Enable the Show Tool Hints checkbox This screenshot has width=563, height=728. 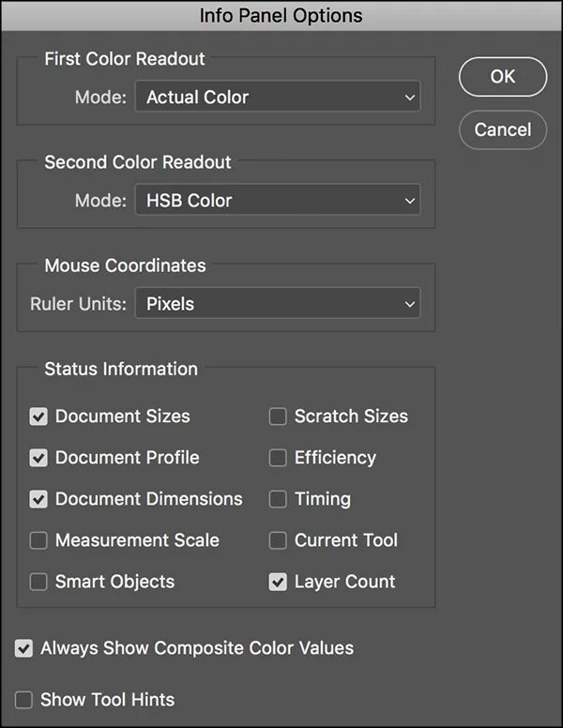click(x=23, y=700)
